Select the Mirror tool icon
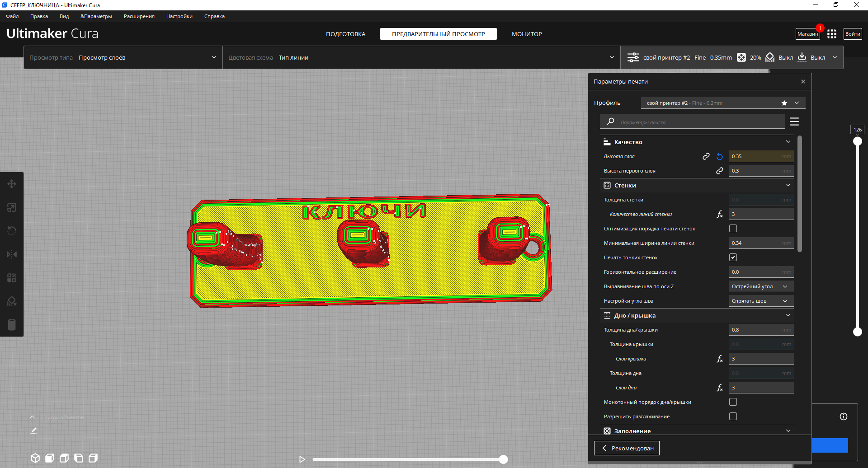This screenshot has height=468, width=868. [12, 254]
